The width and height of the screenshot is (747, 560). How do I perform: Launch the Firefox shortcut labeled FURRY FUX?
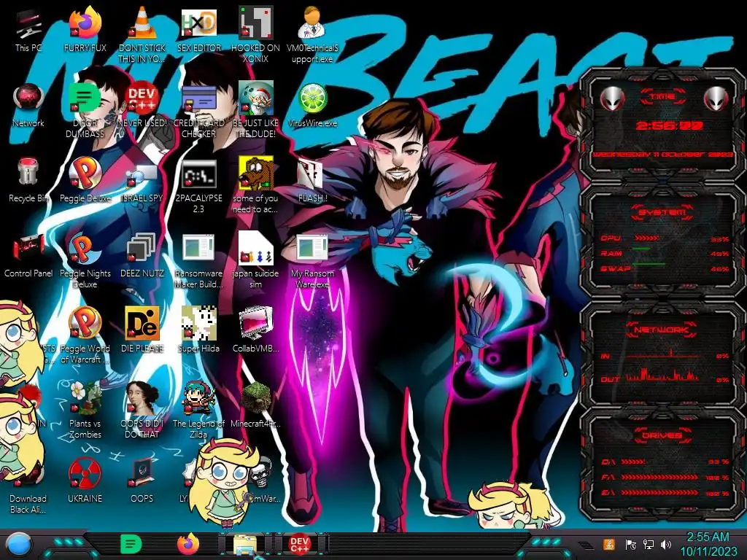point(85,24)
